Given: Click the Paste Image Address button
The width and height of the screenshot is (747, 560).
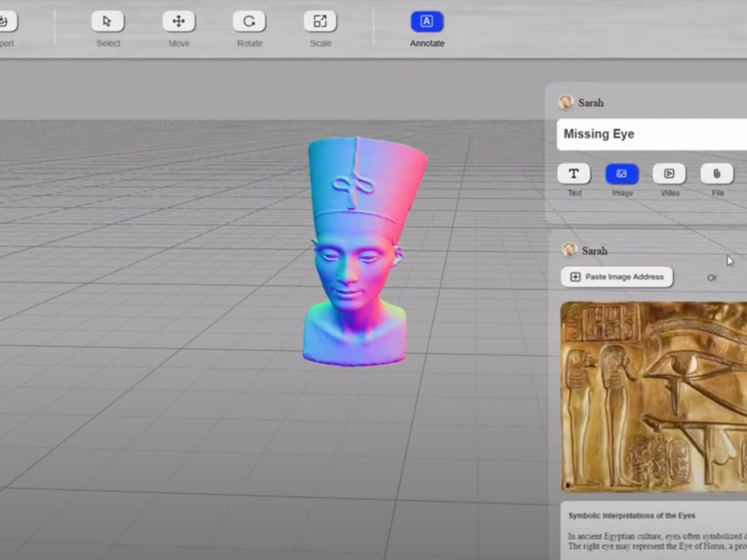Looking at the screenshot, I should point(617,277).
